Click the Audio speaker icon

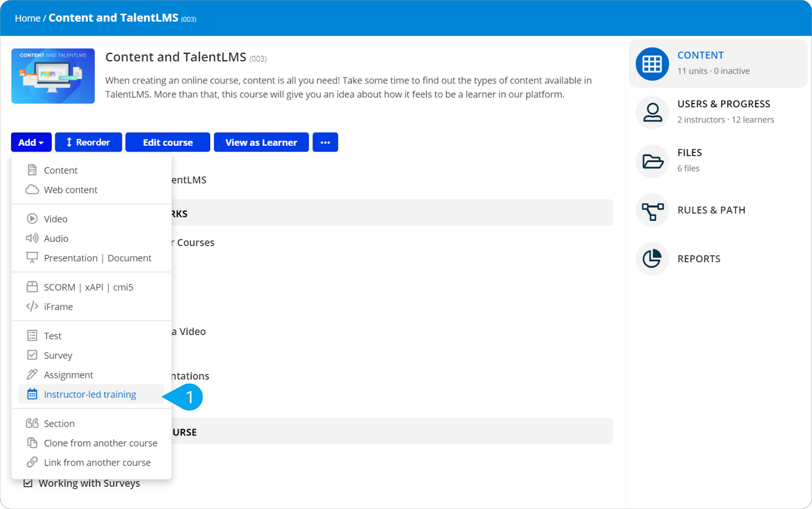point(32,238)
